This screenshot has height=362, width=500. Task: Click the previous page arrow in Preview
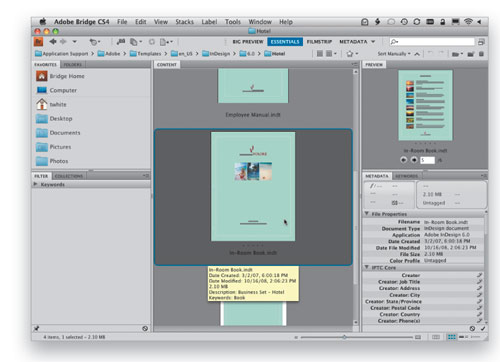(x=404, y=160)
